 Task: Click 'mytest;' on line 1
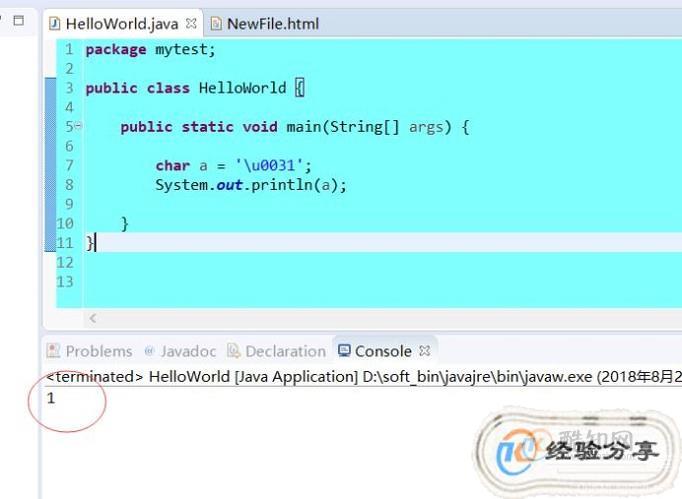point(185,50)
